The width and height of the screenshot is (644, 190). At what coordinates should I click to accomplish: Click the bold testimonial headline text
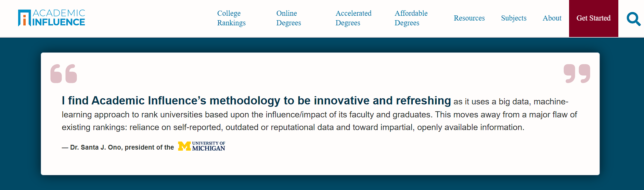click(256, 101)
